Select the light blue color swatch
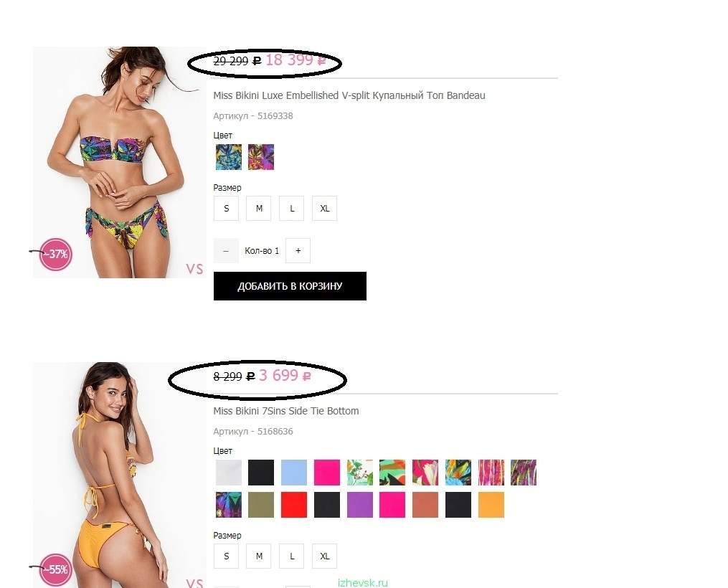Viewport: 728px width, 588px height. coord(294,473)
